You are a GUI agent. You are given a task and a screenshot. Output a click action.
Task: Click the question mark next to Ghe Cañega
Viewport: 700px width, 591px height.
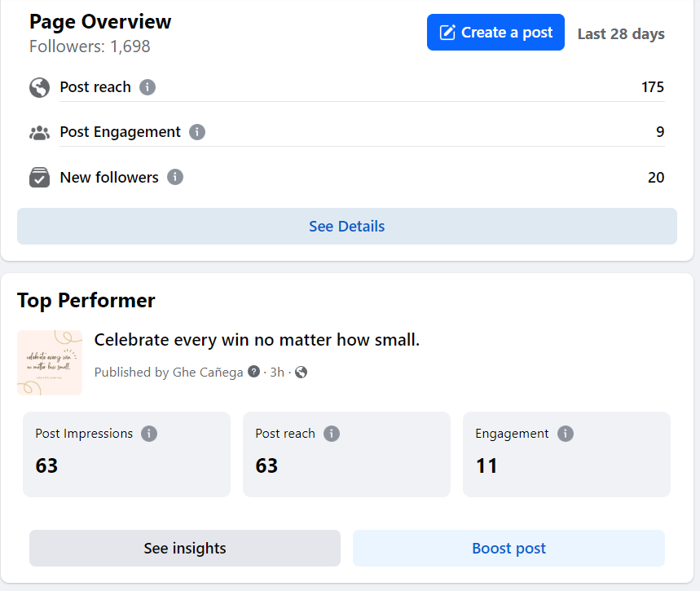coord(254,373)
